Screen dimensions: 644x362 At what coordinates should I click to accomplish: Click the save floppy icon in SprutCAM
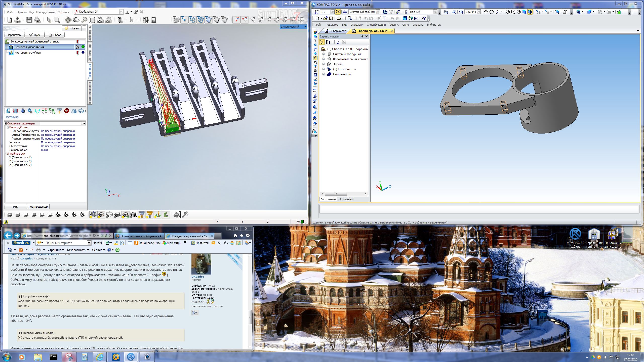[x=29, y=20]
